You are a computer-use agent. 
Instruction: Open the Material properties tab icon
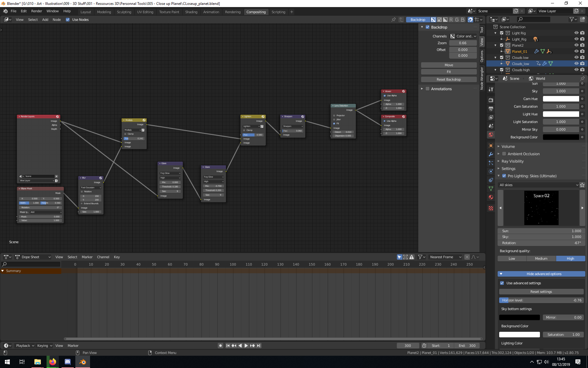[491, 197]
